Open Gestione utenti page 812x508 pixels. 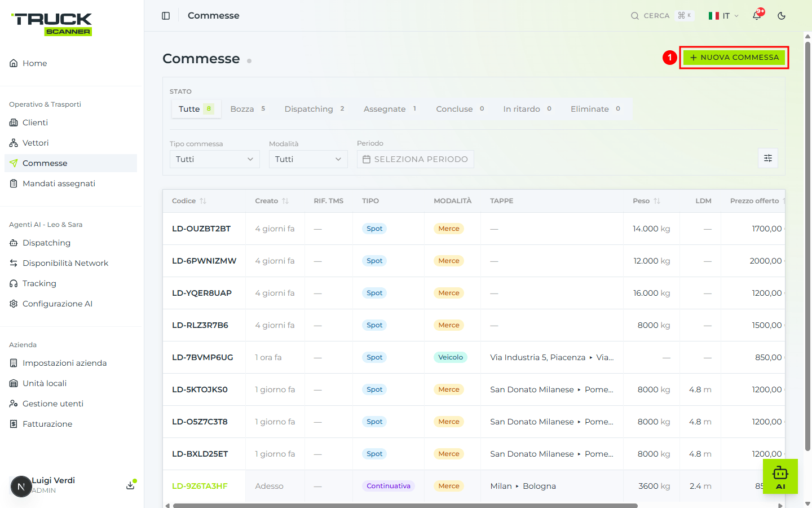(x=70, y=404)
